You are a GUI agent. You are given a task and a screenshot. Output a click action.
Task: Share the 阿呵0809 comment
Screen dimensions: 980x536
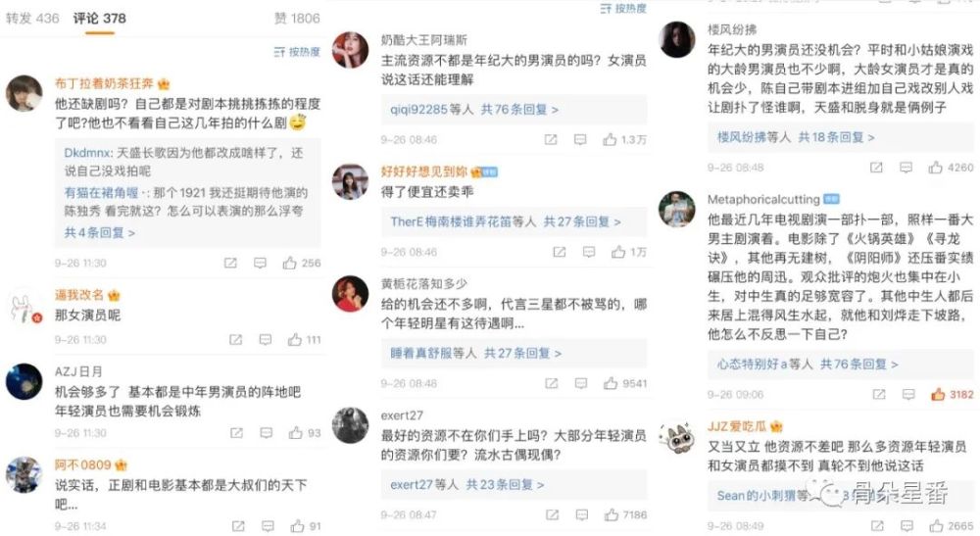[x=238, y=526]
